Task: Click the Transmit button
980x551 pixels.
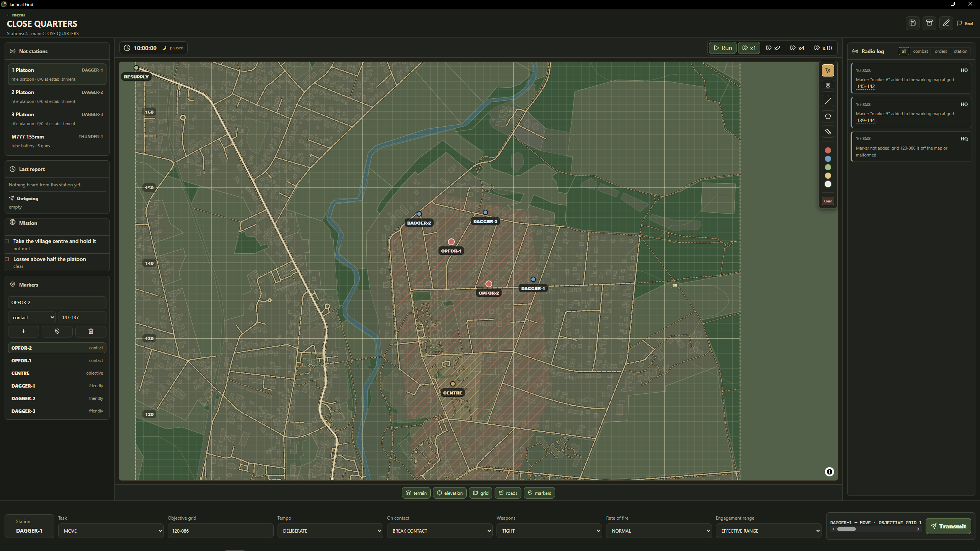Action: [x=948, y=526]
